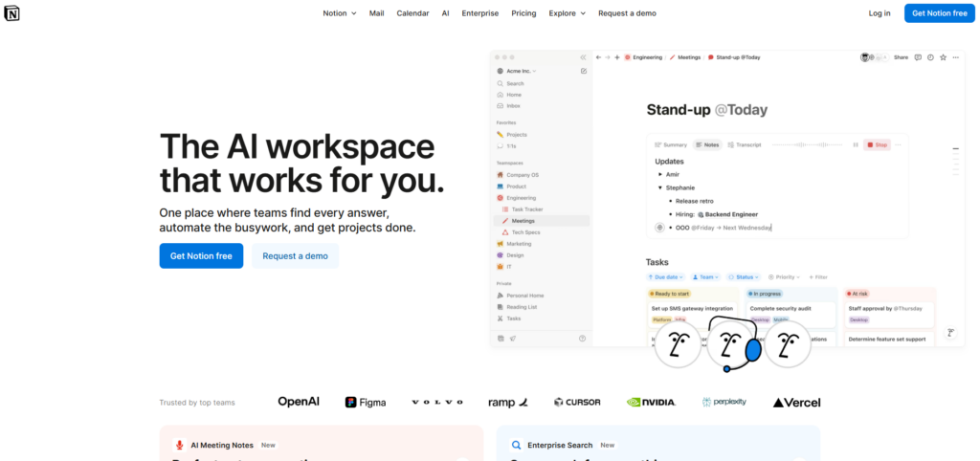
Task: Click the help question mark icon
Action: coord(583,339)
